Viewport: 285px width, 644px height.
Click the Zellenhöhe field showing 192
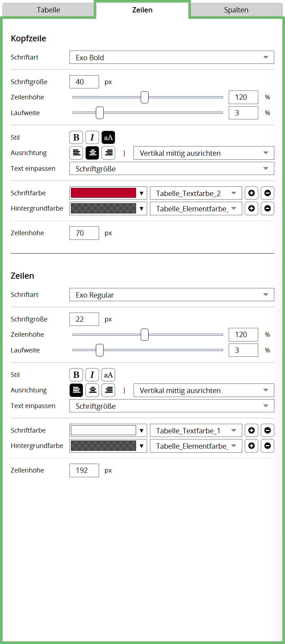pos(84,470)
